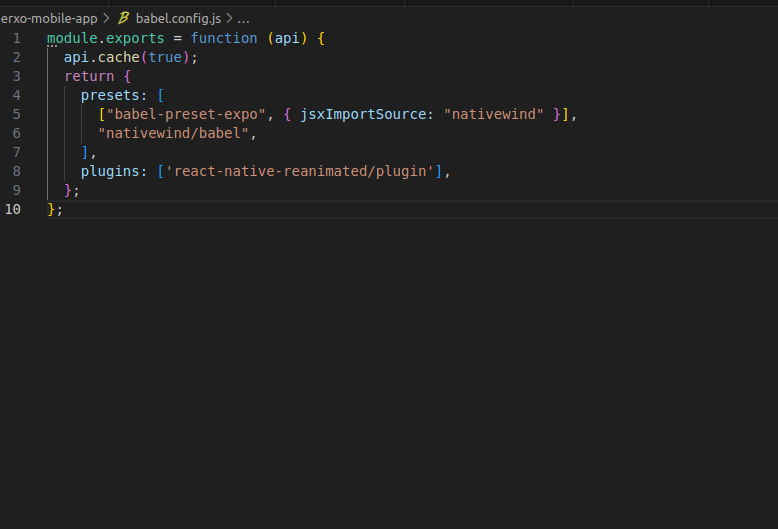Click the jsxImportSource property

click(363, 114)
